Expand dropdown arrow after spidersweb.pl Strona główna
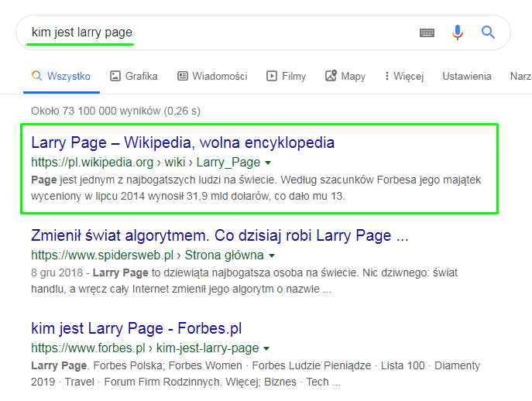The height and width of the screenshot is (401, 532). (272, 255)
